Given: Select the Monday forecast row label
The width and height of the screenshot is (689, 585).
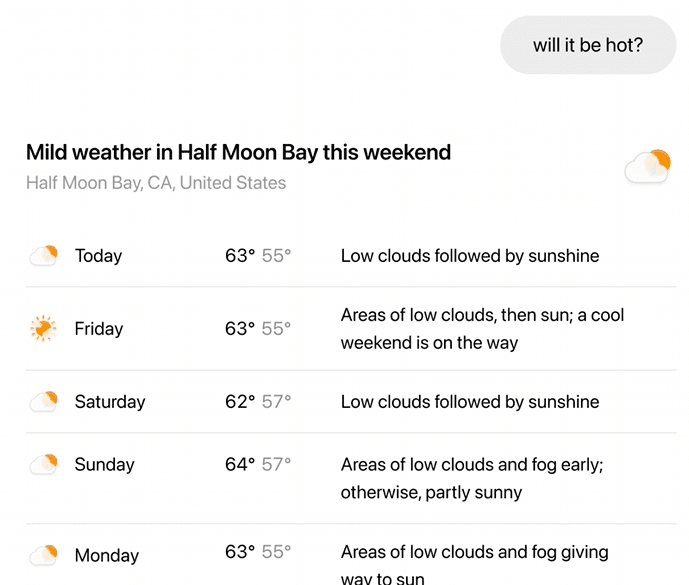Looking at the screenshot, I should [107, 556].
